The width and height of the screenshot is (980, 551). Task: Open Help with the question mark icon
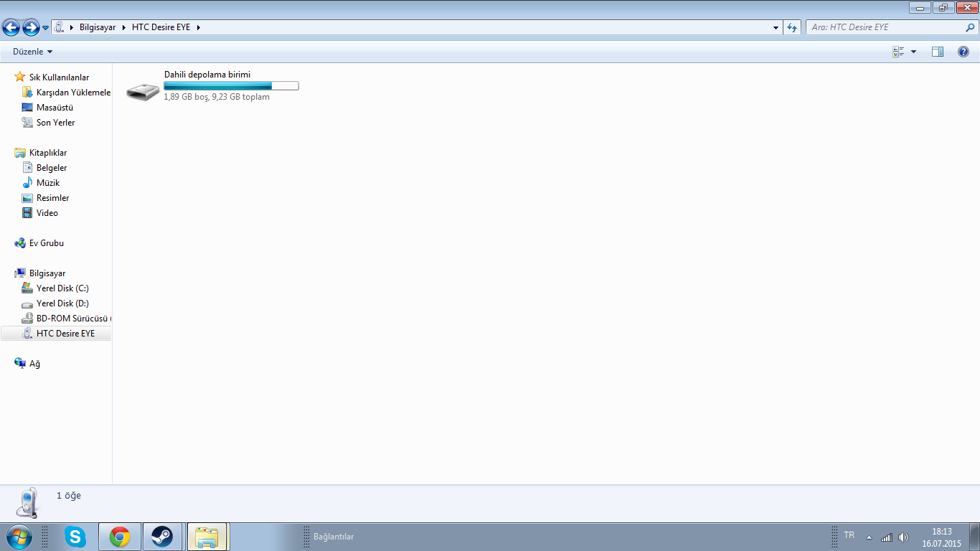(963, 52)
